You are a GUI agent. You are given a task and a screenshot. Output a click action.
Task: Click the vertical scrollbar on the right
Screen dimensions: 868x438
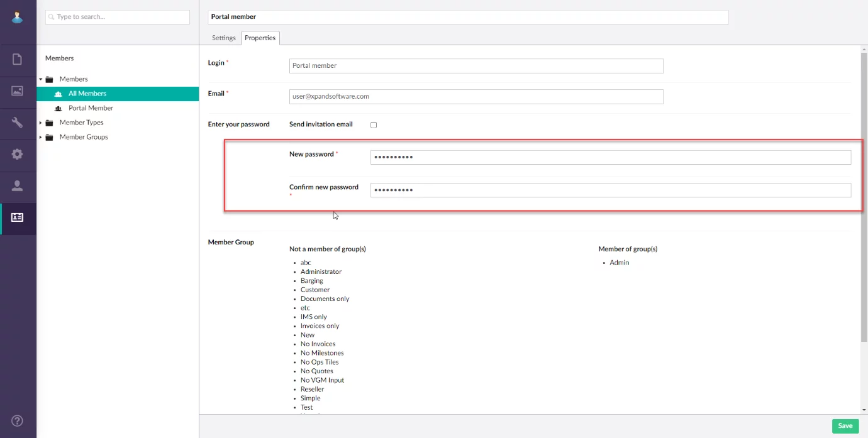[x=864, y=201]
